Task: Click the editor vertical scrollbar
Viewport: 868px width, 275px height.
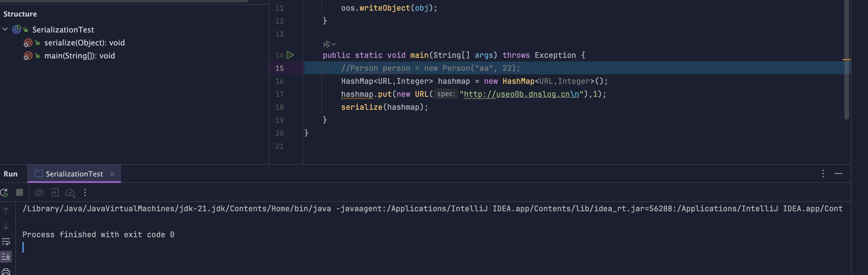Action: point(846,60)
